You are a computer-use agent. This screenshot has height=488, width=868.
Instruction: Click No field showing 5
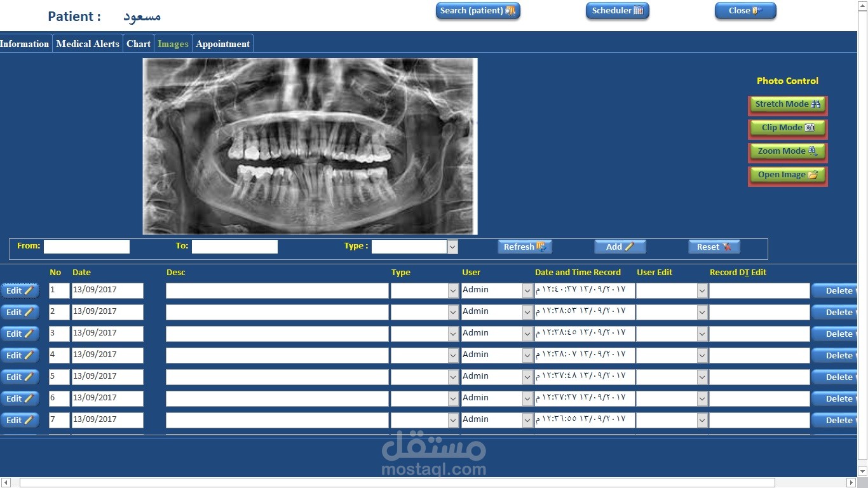point(59,377)
